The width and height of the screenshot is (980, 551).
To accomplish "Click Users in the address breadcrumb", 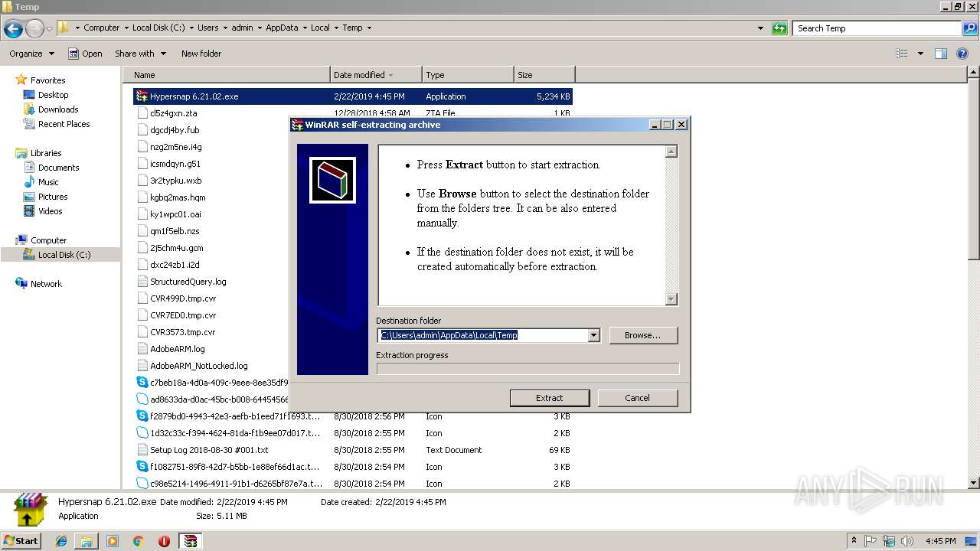I will coord(207,28).
